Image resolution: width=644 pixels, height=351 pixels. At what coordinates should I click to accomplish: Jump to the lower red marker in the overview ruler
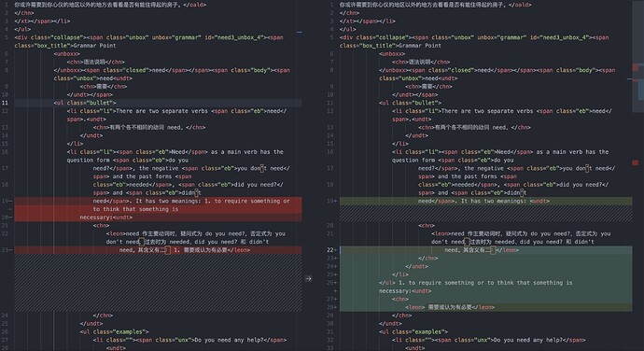click(636, 162)
